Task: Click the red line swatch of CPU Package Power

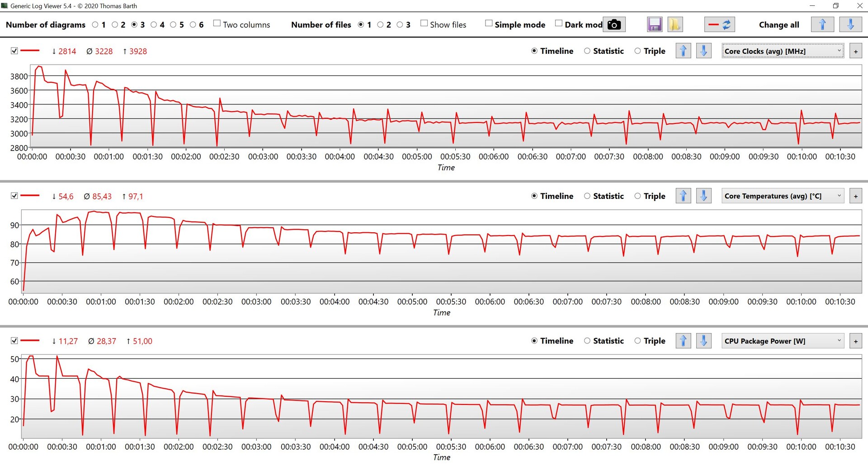Action: point(30,340)
